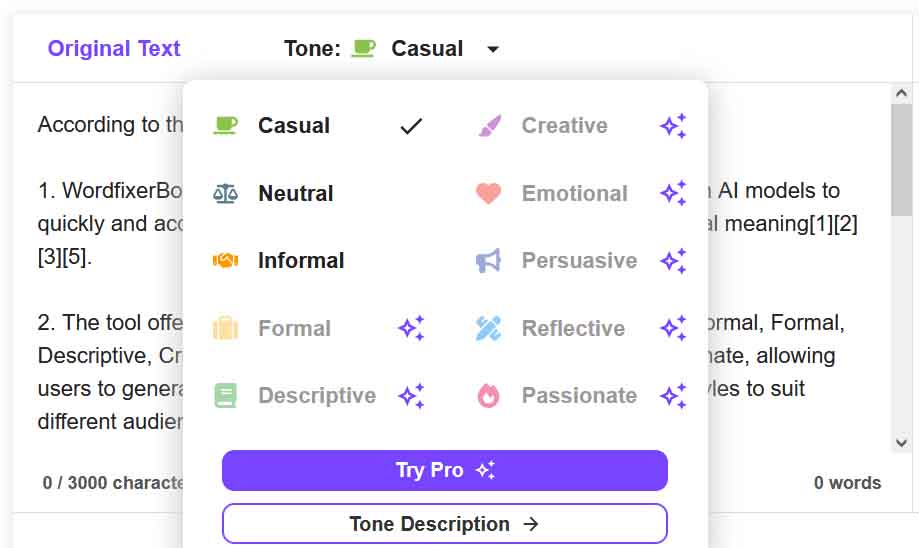
Task: Click the text area scrollbar down arrow
Action: click(x=901, y=443)
